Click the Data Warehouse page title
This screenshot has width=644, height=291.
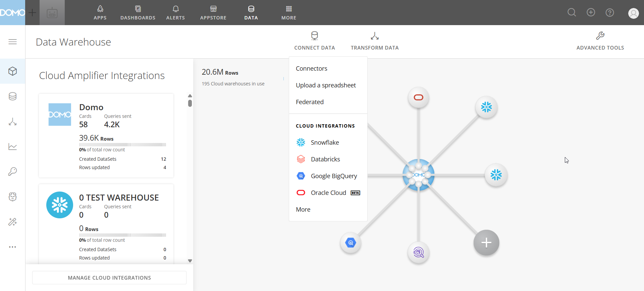coord(73,42)
